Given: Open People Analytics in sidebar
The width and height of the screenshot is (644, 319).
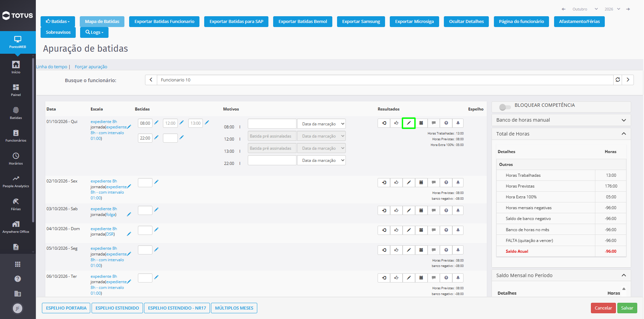Looking at the screenshot, I should click(x=16, y=181).
